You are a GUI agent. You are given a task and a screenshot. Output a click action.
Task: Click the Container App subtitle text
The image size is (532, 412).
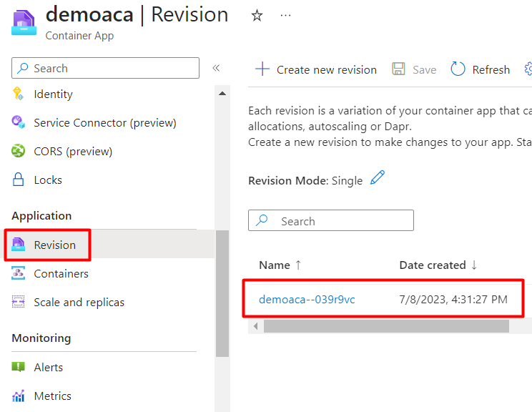click(79, 36)
